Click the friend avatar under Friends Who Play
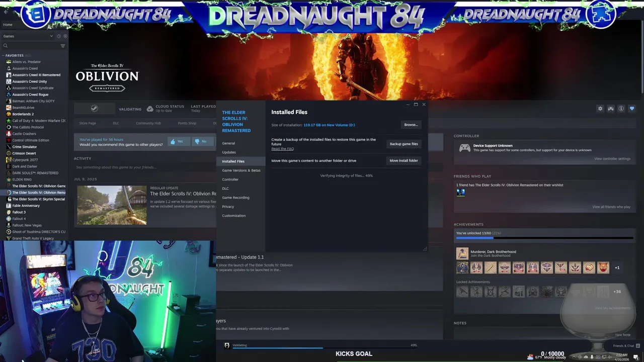 (x=460, y=192)
